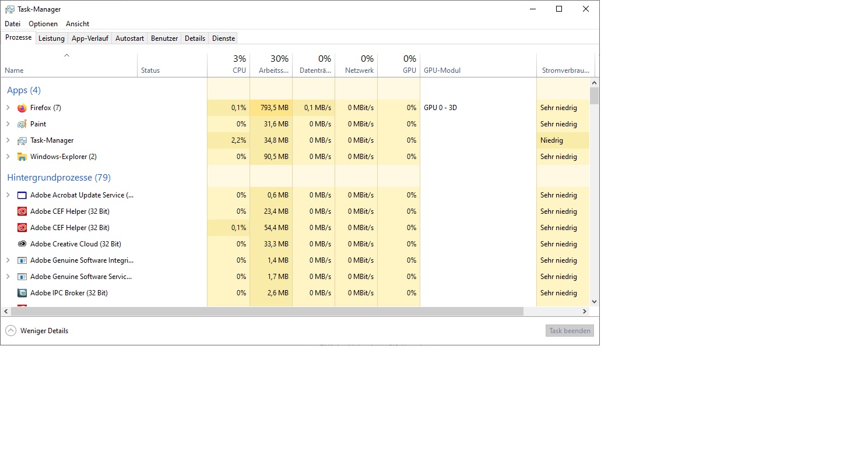Click Windows-Explorer memory value 90,5 MB
Image resolution: width=868 pixels, height=459 pixels.
click(276, 157)
